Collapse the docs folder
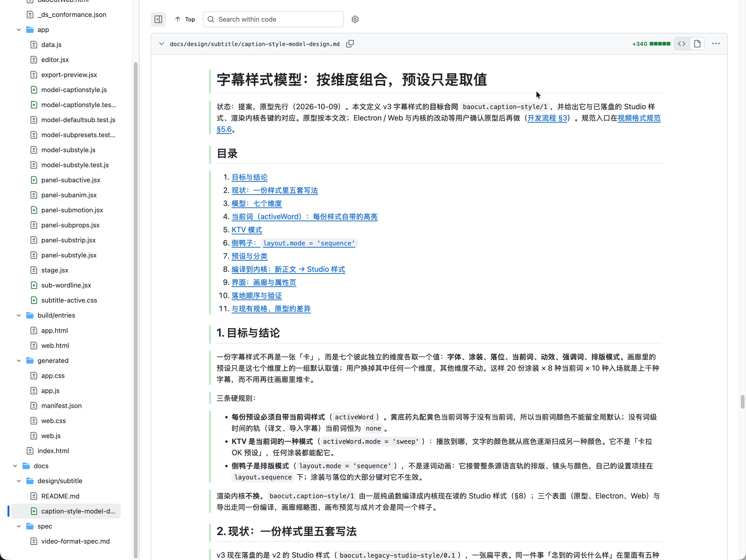 click(x=15, y=466)
